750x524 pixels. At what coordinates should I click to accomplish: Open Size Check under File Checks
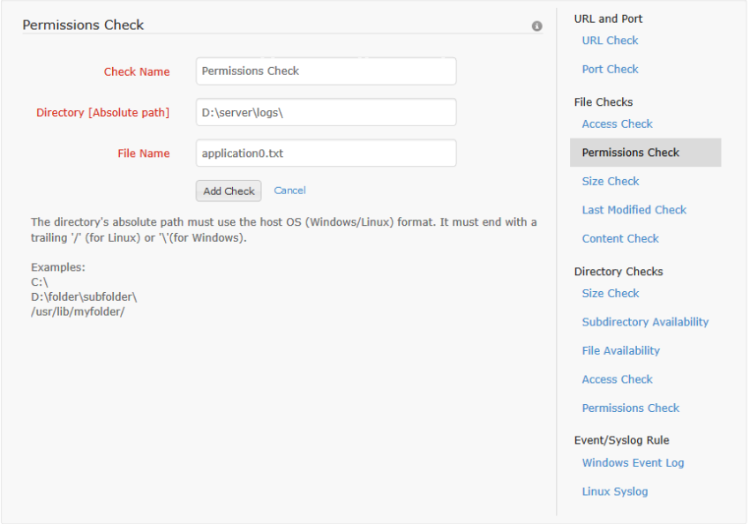(x=610, y=181)
